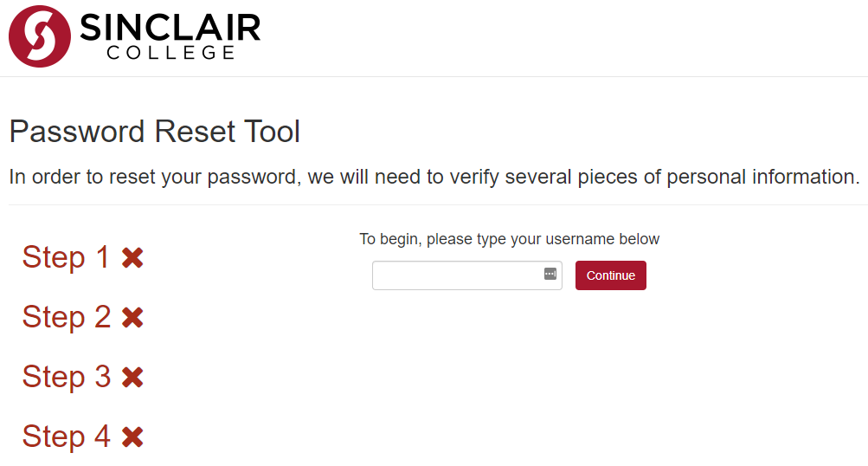Click the Password Reset Tool heading
Screen dimensions: 868x466
click(x=154, y=132)
